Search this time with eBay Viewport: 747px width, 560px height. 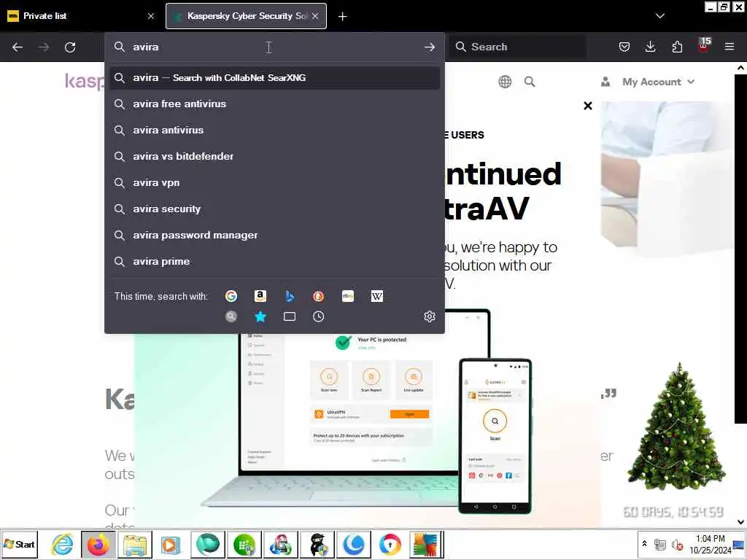pyautogui.click(x=348, y=296)
